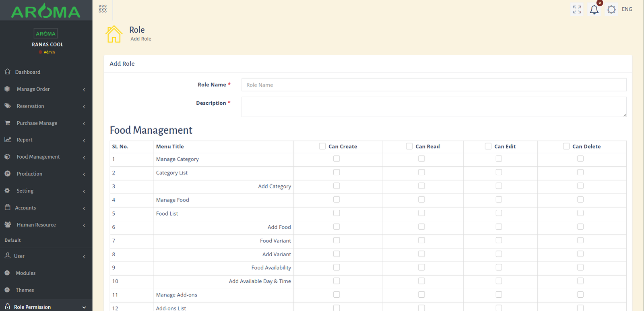Open the notifications bell icon
644x311 pixels.
tap(594, 10)
